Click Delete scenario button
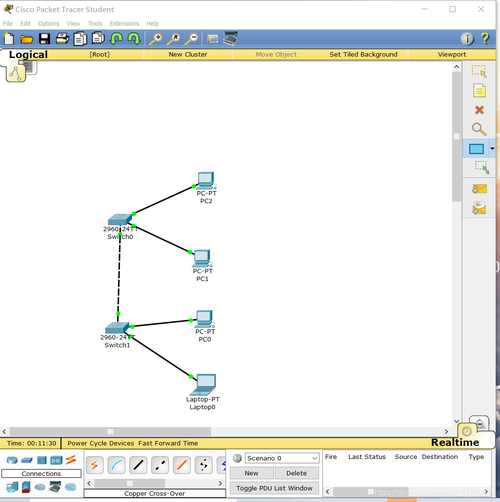 point(296,473)
